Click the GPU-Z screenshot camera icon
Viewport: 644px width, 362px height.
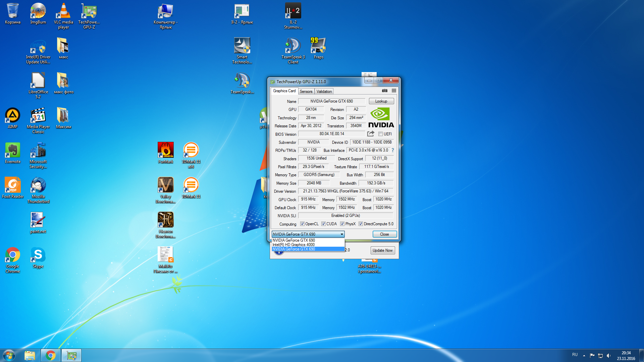385,90
